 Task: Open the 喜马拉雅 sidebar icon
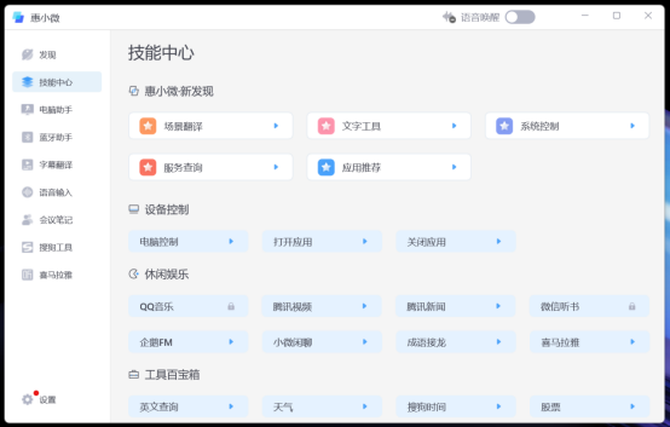point(27,275)
